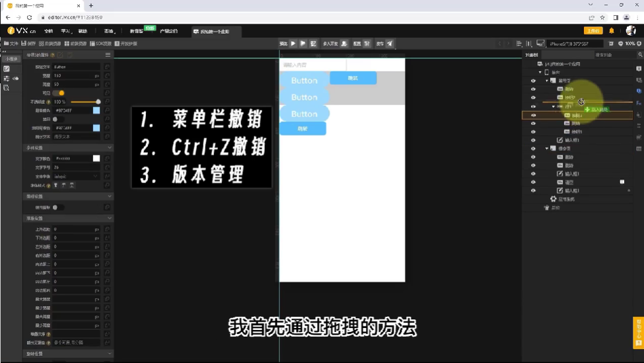The height and width of the screenshot is (363, 644).
Task: Click the bold text style icon
Action: point(55,185)
